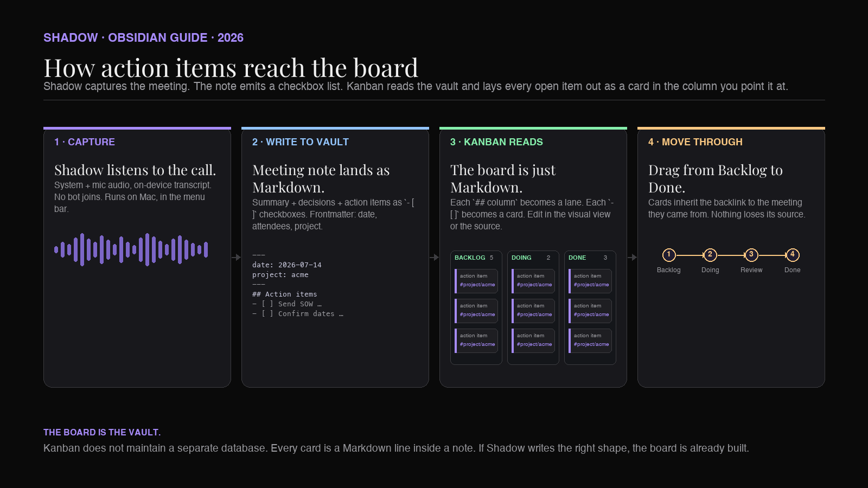Click the "Done" stage label under circle 4
The image size is (868, 488).
[793, 270]
